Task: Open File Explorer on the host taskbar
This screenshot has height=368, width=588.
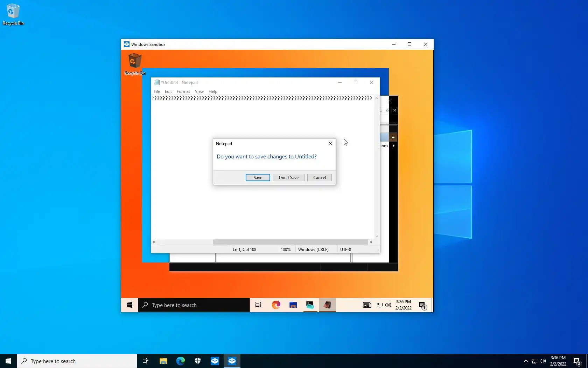Action: pos(163,361)
